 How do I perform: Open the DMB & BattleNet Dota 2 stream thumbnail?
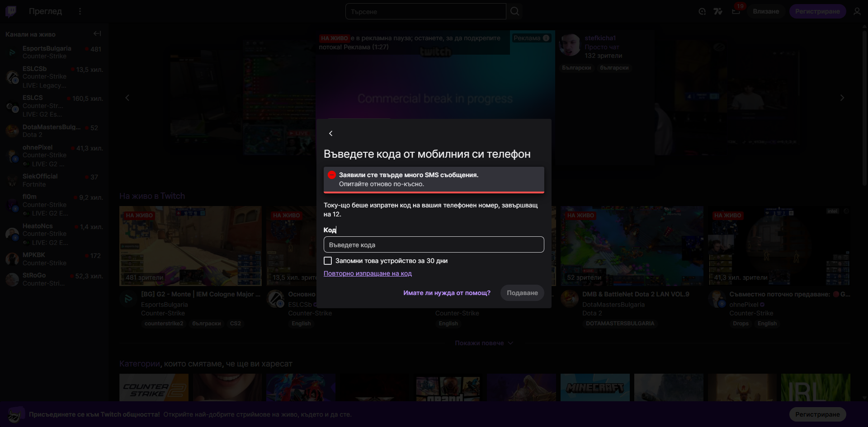(x=632, y=246)
